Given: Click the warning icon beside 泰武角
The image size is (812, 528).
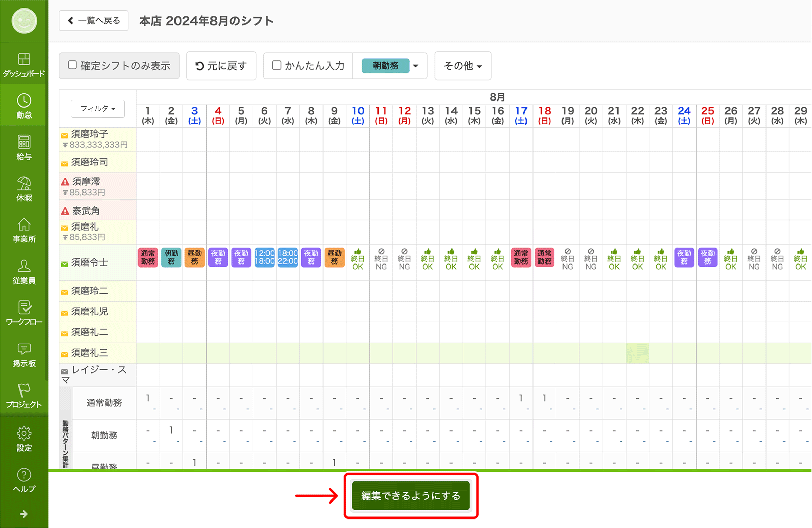Looking at the screenshot, I should point(65,211).
